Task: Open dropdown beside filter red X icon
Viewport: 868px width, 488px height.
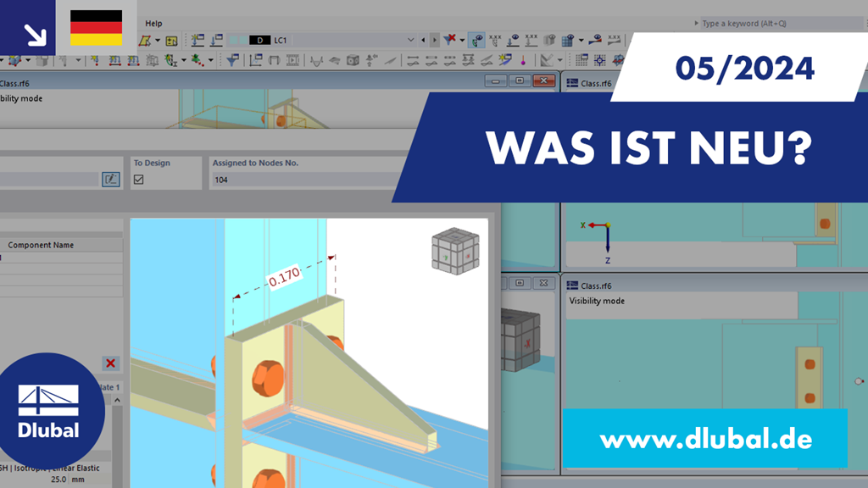Action: (462, 41)
